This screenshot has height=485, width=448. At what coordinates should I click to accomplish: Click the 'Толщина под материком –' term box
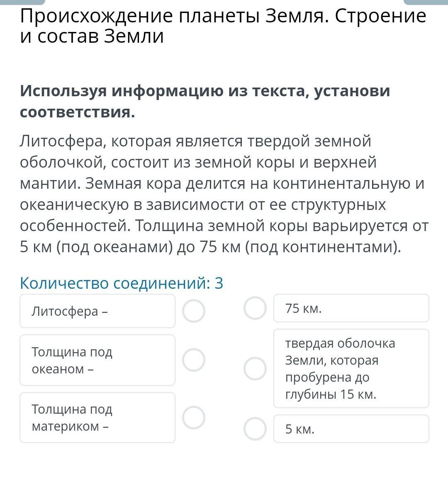97,417
